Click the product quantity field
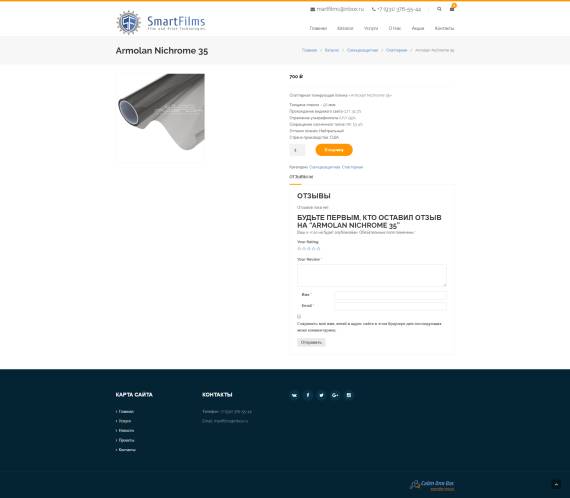 [x=297, y=150]
